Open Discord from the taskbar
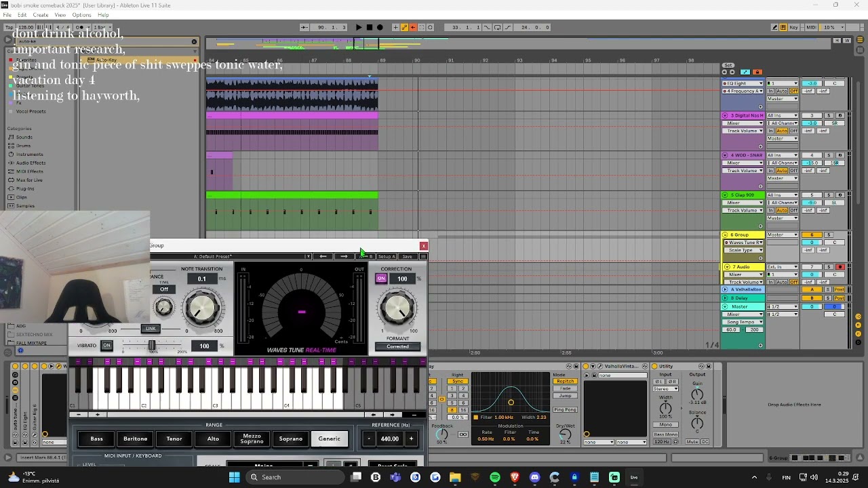 535,477
